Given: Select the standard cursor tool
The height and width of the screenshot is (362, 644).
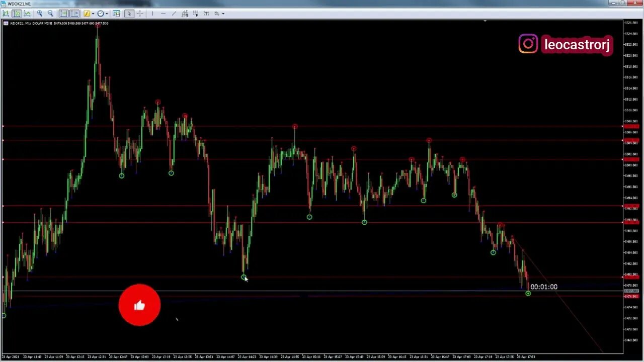Looking at the screenshot, I should point(129,14).
